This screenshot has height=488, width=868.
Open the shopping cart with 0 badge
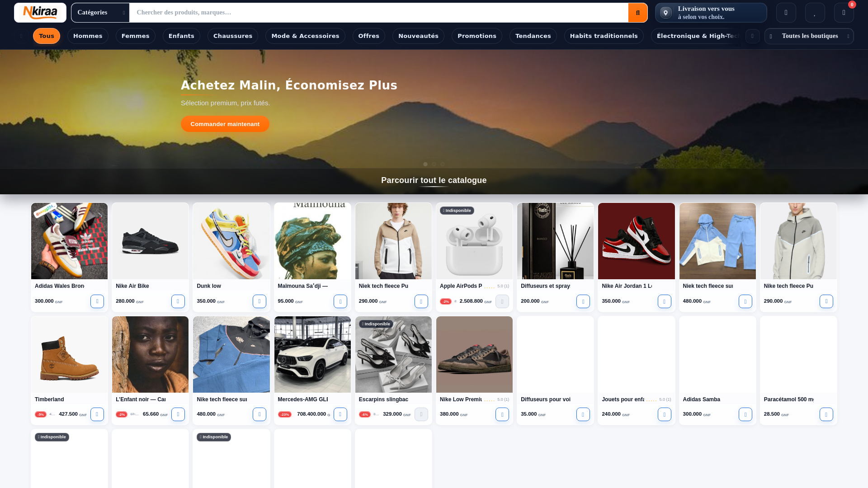844,13
